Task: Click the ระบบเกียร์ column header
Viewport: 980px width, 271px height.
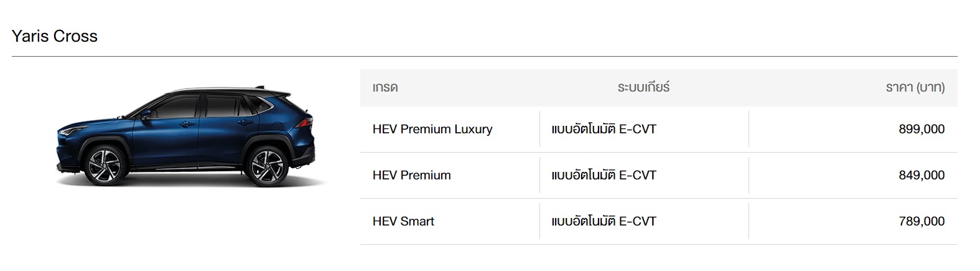Action: 643,88
